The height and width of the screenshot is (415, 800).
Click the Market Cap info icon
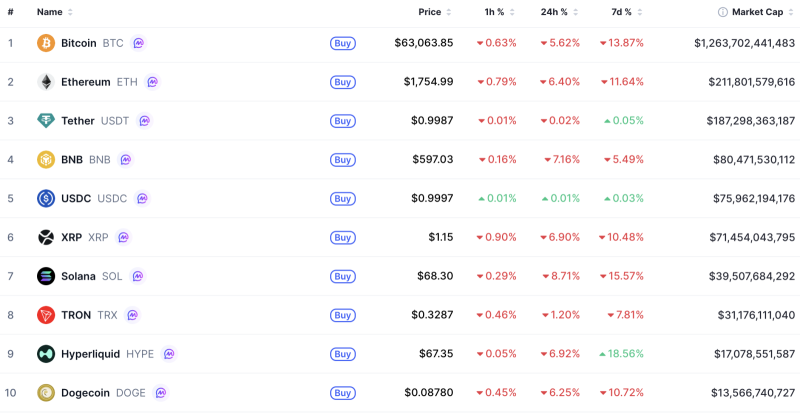coord(722,12)
